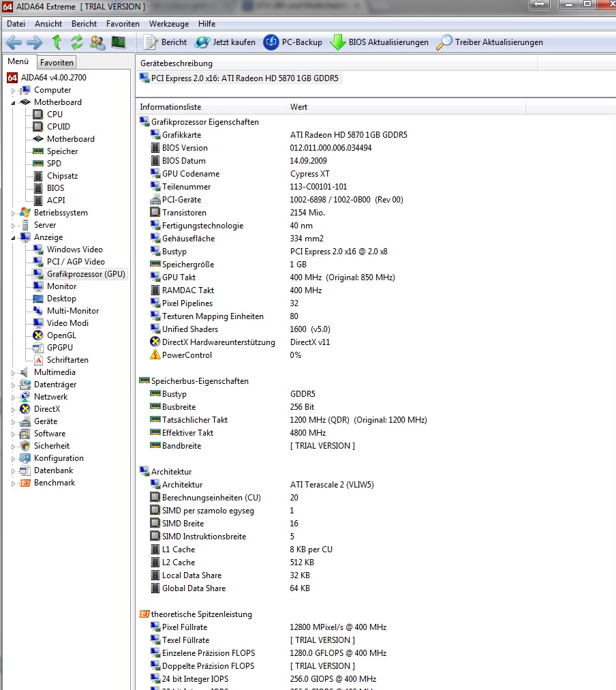Image resolution: width=616 pixels, height=690 pixels.
Task: Collapse the Anzeige tree node
Action: click(13, 238)
